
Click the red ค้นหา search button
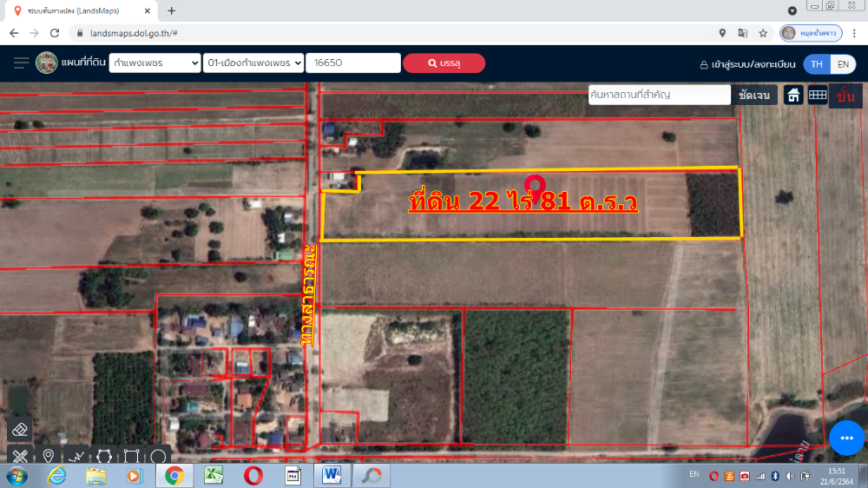(x=444, y=63)
